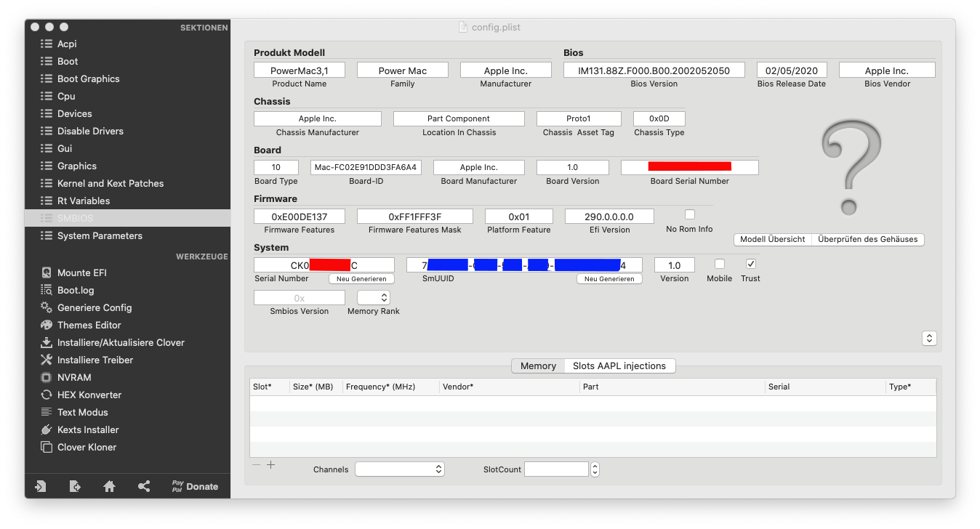
Task: Switch to the Memory tab
Action: click(x=538, y=366)
